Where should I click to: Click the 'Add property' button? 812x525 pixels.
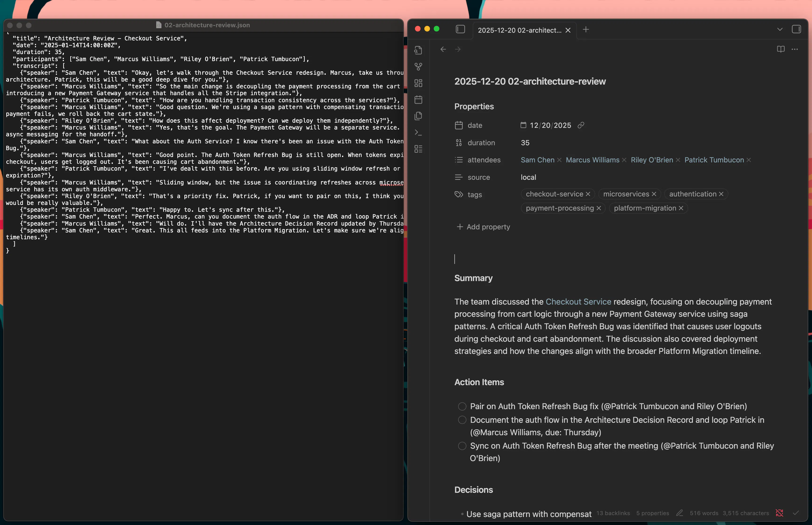pyautogui.click(x=483, y=227)
